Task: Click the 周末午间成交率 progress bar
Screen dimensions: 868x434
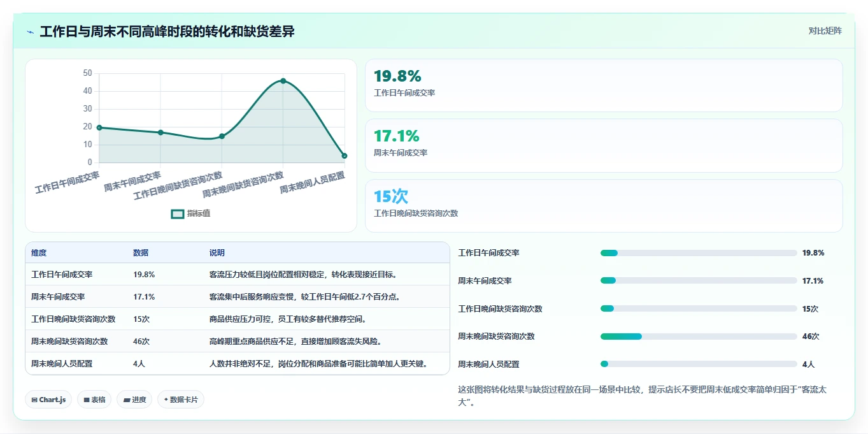Action: [699, 281]
